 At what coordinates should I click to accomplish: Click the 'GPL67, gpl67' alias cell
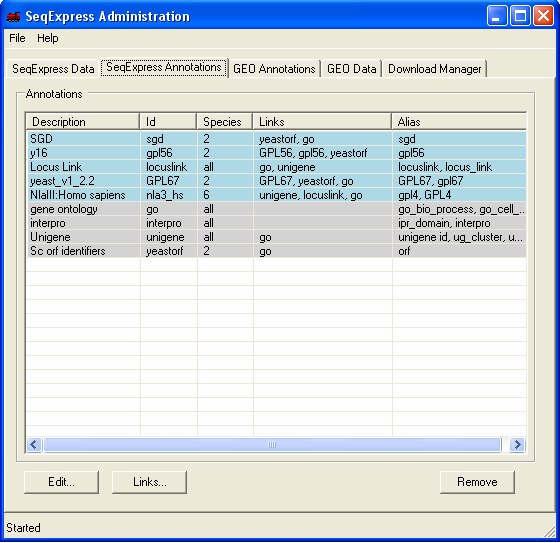click(459, 181)
